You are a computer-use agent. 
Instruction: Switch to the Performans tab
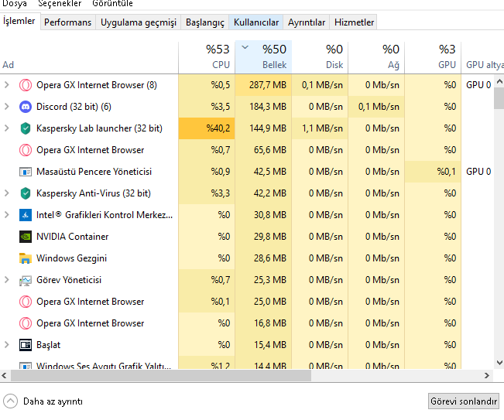[68, 22]
